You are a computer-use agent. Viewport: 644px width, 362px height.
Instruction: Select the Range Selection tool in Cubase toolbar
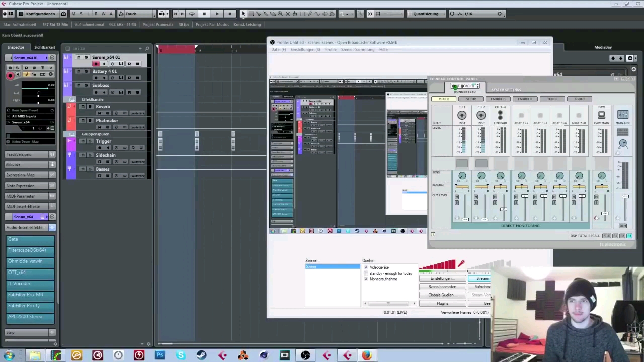point(250,14)
